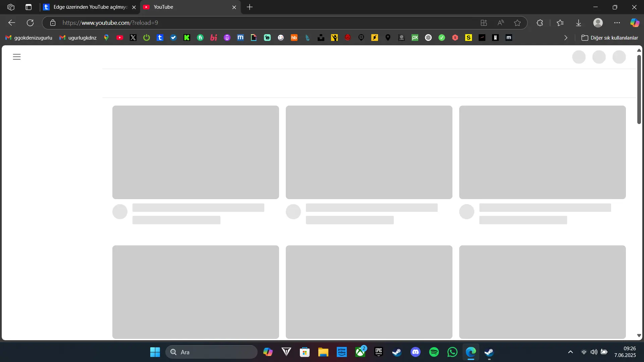Open the green 'fi' Fiverr bookmark
Image resolution: width=644 pixels, height=362 pixels.
point(200,38)
